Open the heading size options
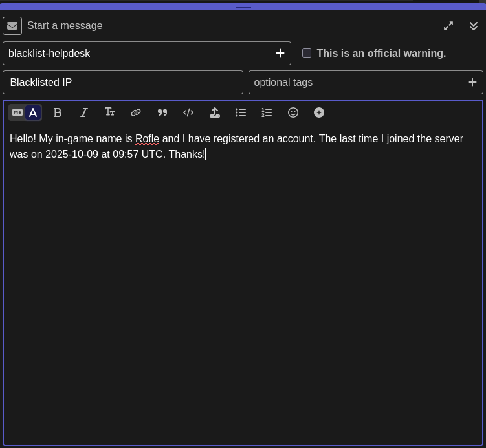This screenshot has height=448, width=486. (110, 112)
